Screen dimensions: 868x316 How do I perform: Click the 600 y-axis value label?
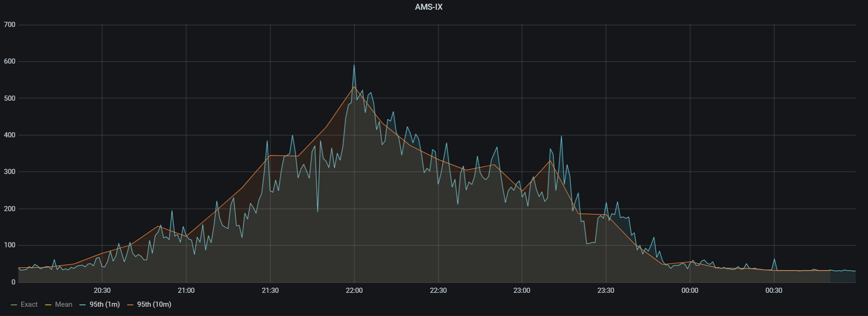coord(10,61)
